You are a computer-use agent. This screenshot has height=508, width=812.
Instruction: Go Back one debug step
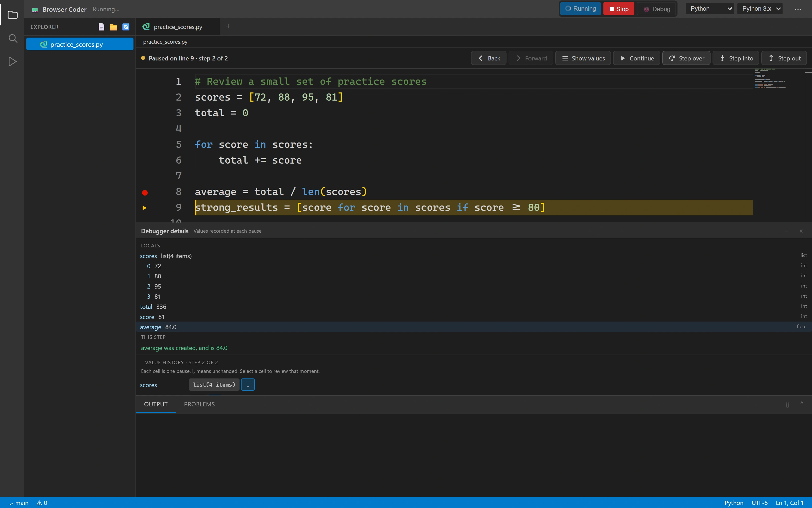click(x=488, y=58)
